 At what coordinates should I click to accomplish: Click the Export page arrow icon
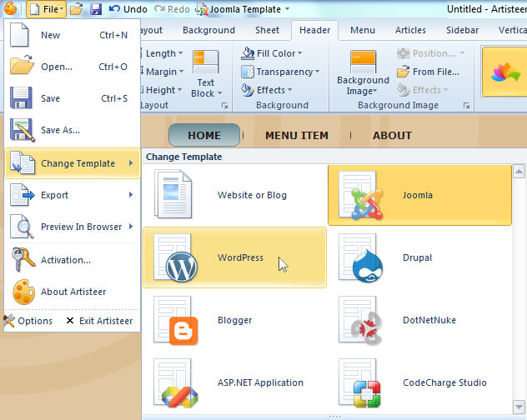point(23,194)
